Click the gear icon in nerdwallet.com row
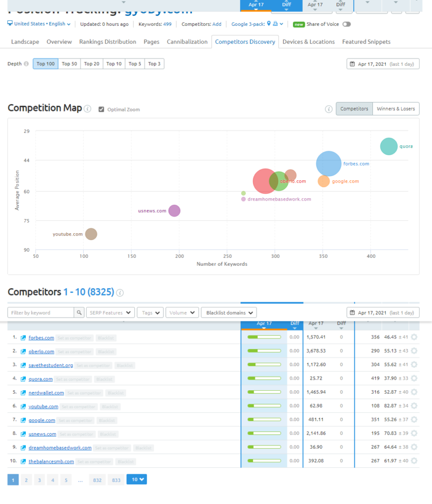 click(415, 392)
